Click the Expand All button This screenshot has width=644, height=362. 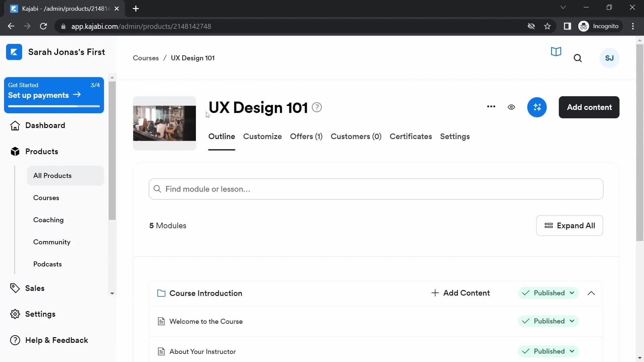(570, 226)
